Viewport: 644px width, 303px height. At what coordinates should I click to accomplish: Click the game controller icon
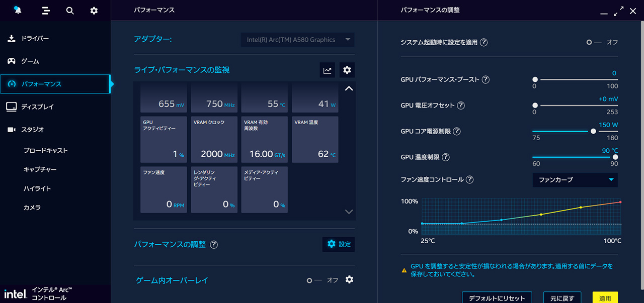(12, 61)
